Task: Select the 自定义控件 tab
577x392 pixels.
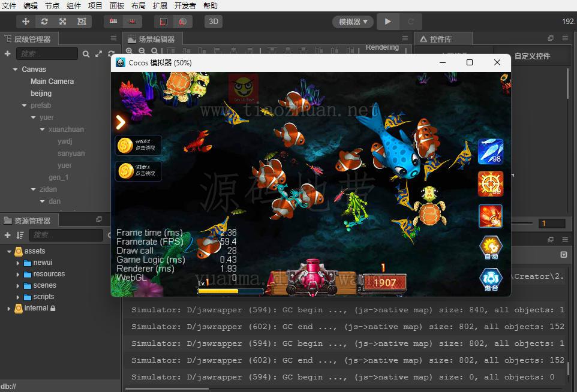Action: click(532, 56)
